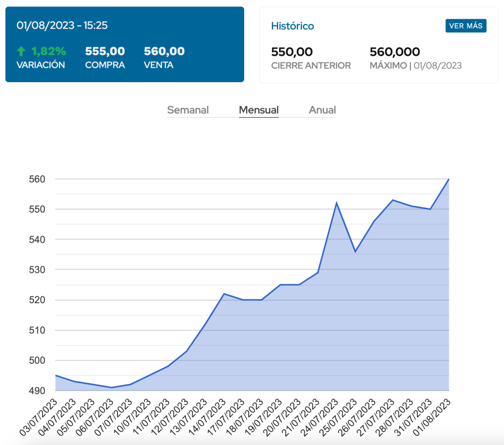Click the 1,82% variation value
Image resolution: width=504 pixels, height=445 pixels.
48,51
